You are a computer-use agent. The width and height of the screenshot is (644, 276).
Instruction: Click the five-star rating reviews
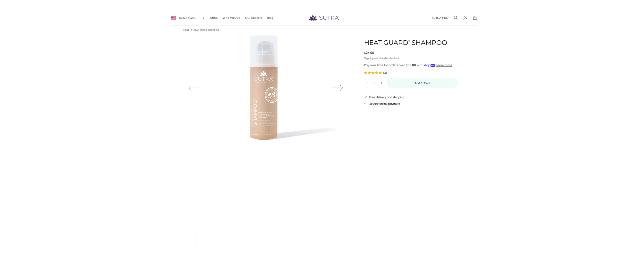pos(375,73)
